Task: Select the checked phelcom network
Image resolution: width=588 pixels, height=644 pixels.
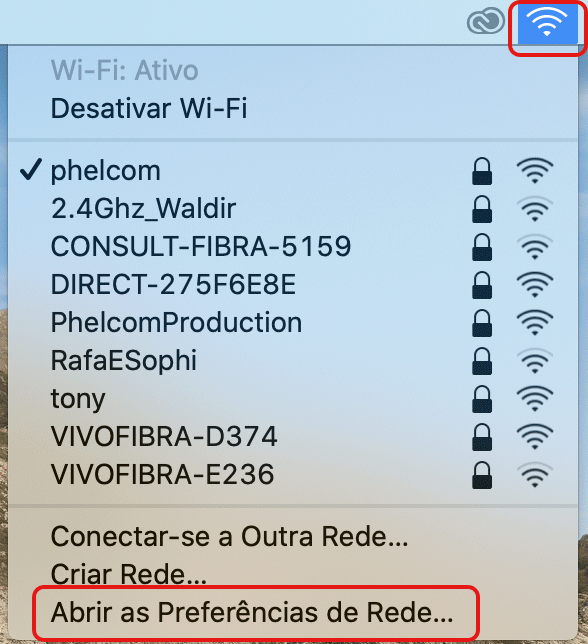Action: click(x=293, y=170)
